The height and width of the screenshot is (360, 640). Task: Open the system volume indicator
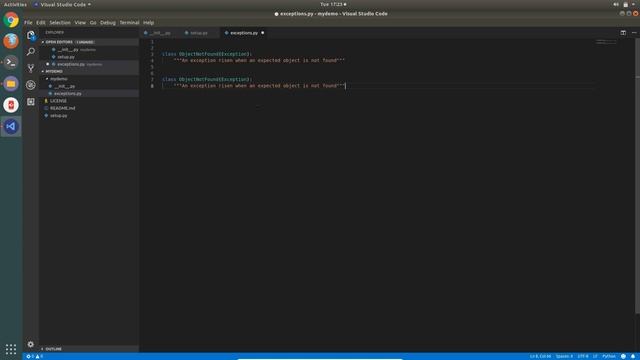pos(616,4)
